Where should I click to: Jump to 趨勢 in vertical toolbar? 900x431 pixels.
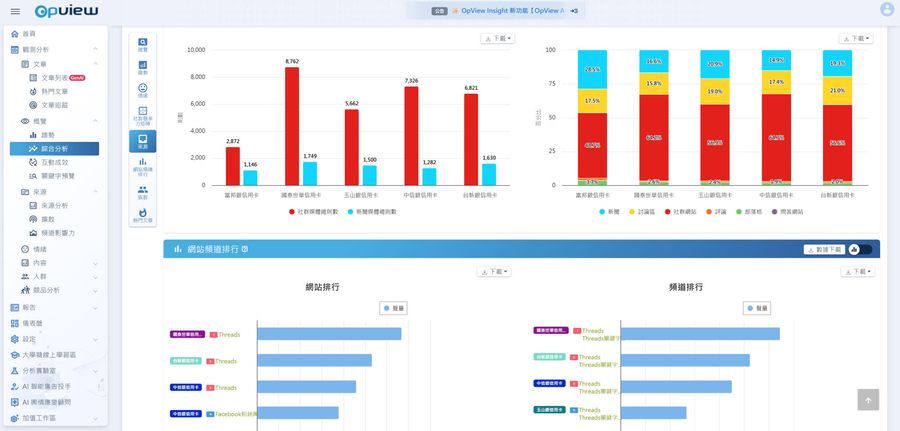tap(142, 68)
